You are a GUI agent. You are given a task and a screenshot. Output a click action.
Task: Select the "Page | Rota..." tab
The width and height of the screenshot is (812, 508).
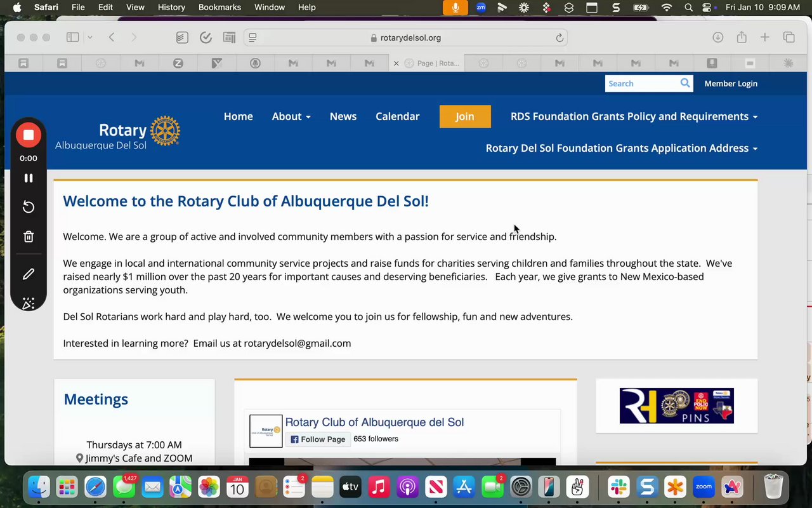click(x=426, y=63)
